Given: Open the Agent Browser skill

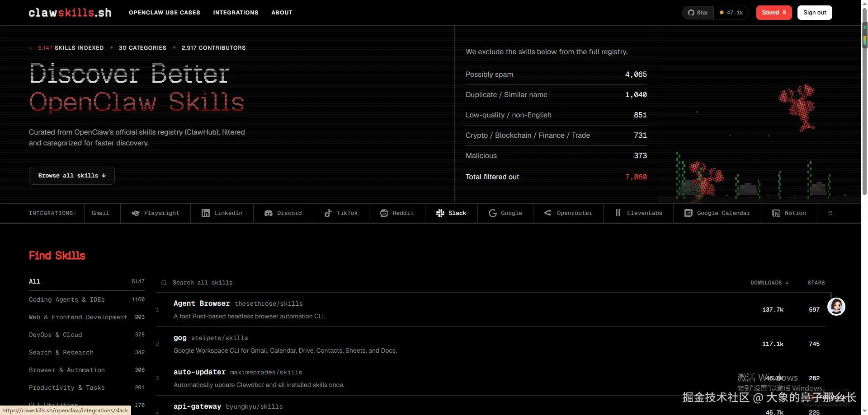Looking at the screenshot, I should coord(202,303).
